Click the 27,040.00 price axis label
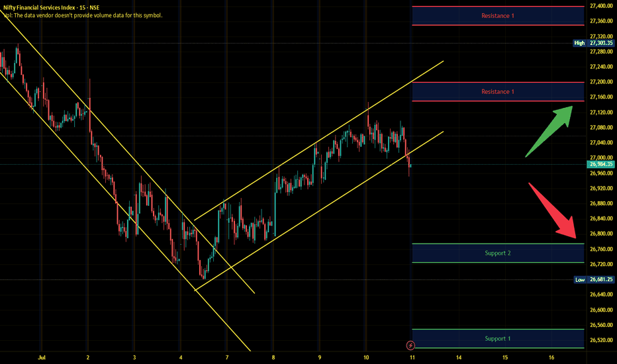Image resolution: width=617 pixels, height=364 pixels. coord(601,142)
